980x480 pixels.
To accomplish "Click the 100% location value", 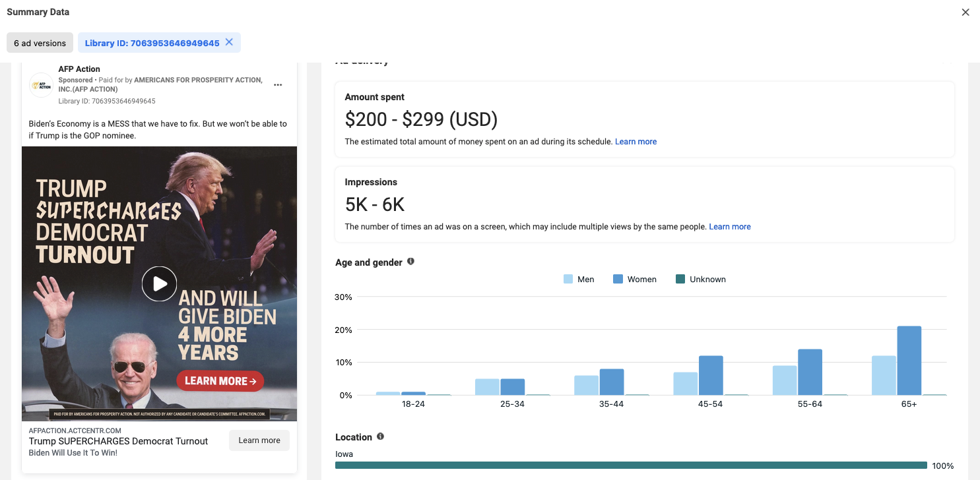I will [942, 466].
